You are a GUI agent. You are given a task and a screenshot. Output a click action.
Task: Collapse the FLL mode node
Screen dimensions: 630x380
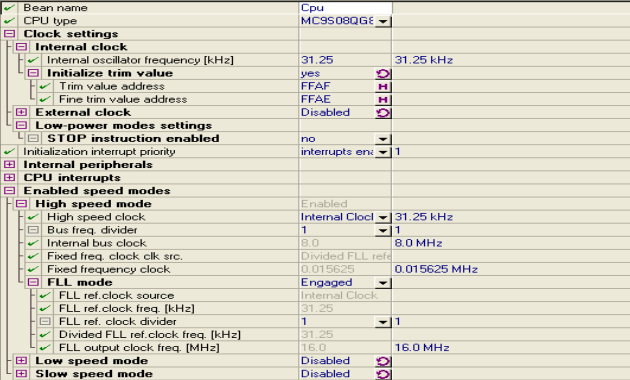click(x=33, y=282)
